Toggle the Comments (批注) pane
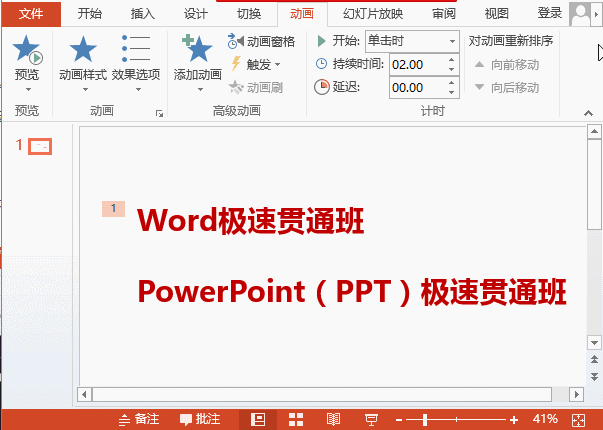603x430 pixels. pos(200,419)
